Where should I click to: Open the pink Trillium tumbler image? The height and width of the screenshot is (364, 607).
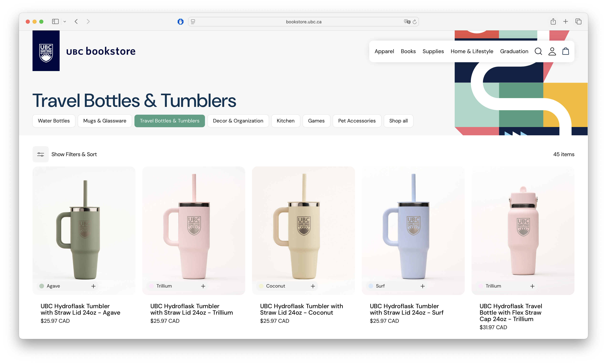point(193,231)
